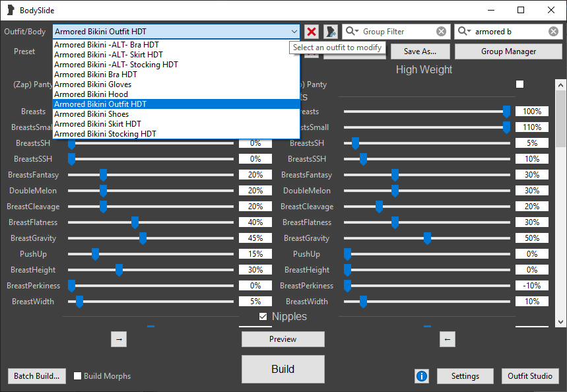
Task: Click the high weight BreastPerkiness -10% value box
Action: point(532,286)
